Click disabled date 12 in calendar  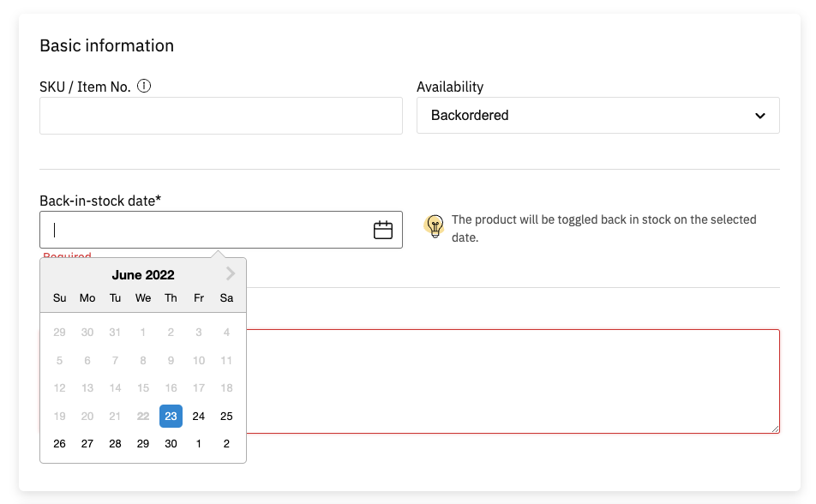coord(59,388)
